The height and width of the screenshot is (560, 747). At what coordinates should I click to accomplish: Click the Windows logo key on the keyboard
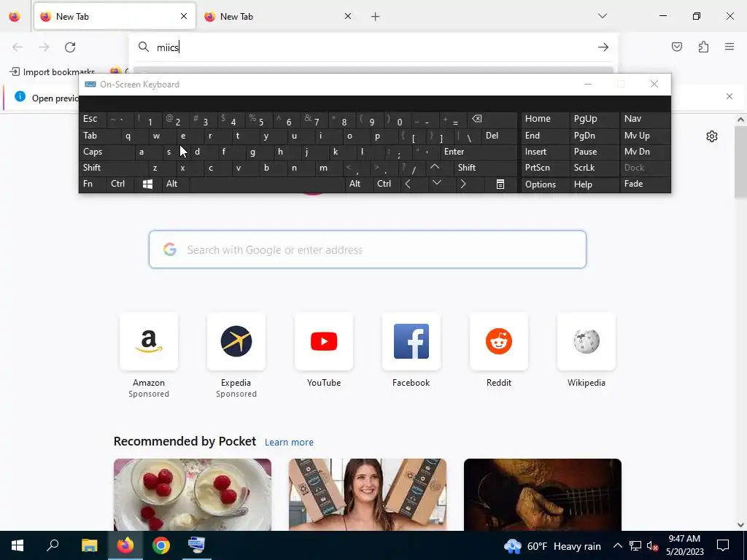147,184
